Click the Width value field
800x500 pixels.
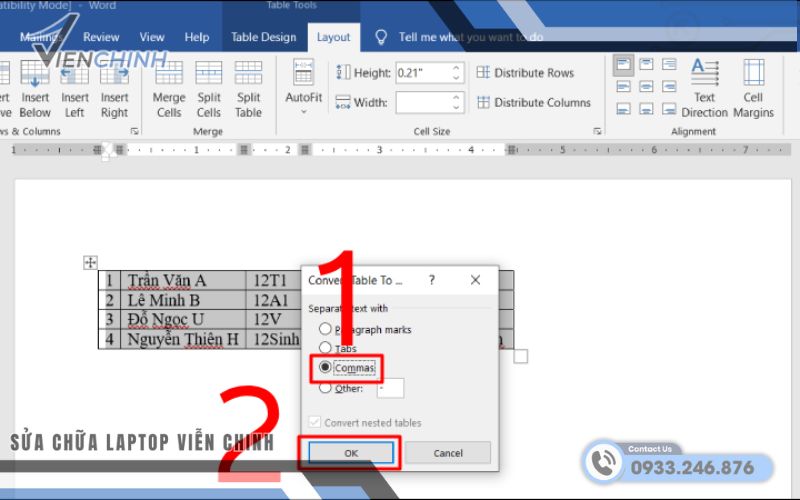(422, 103)
